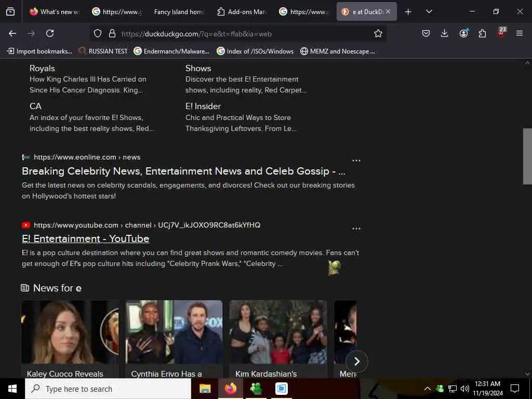Click the vertical page scrollbar thumb
The image size is (532, 399).
click(x=527, y=156)
